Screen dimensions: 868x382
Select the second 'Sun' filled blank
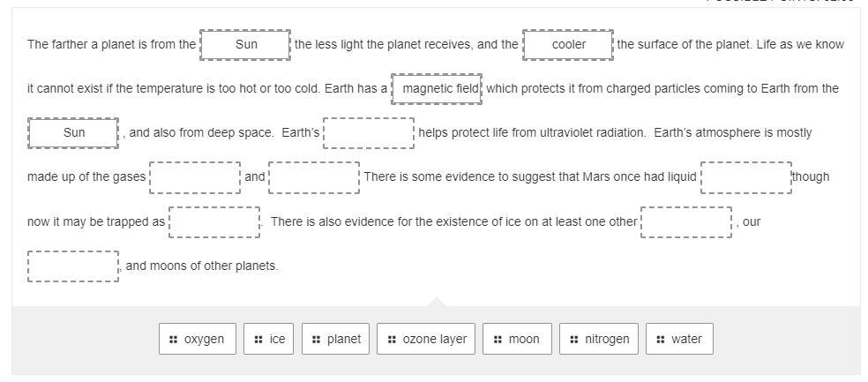[73, 133]
